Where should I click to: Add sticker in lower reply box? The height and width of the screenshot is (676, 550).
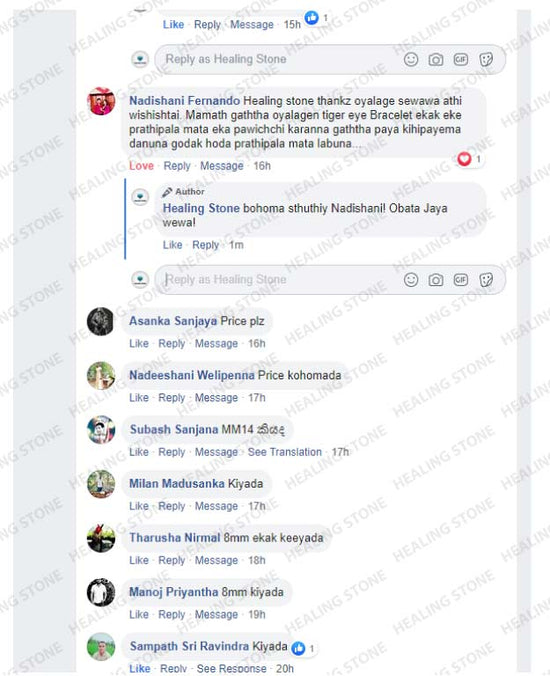point(486,280)
